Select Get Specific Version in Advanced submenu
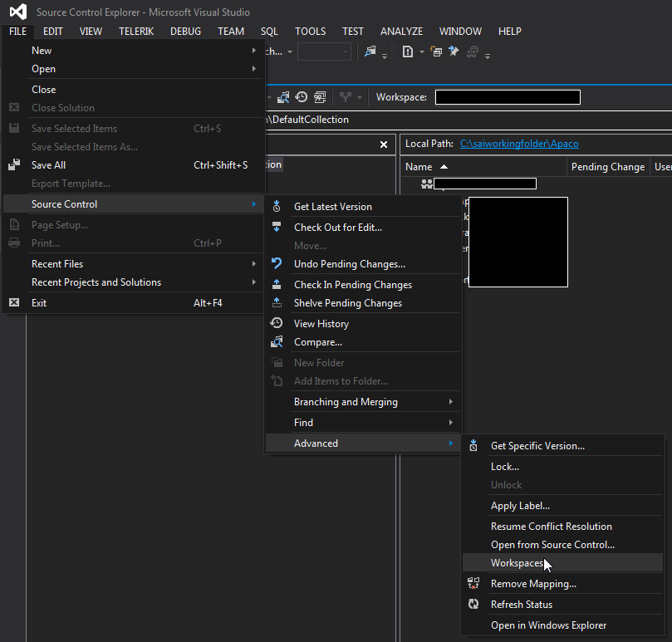This screenshot has width=672, height=642. 537,446
